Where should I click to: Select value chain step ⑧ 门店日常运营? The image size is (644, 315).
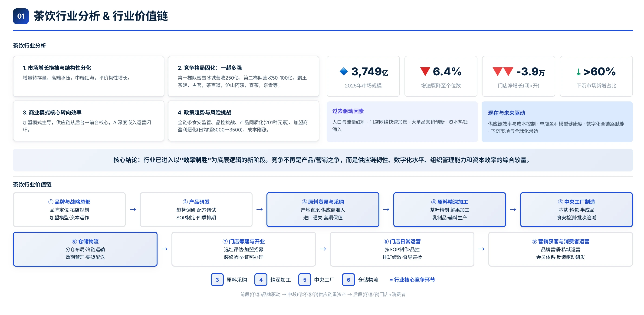coord(402,249)
